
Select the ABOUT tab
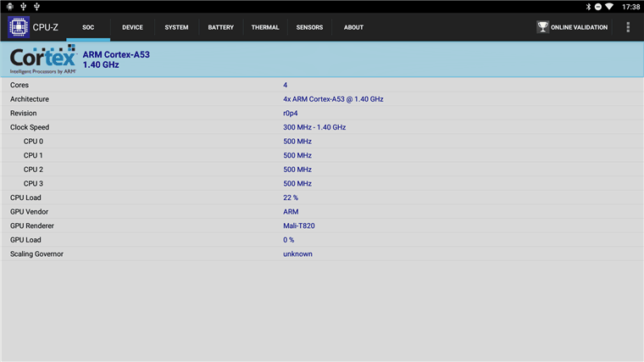[353, 27]
